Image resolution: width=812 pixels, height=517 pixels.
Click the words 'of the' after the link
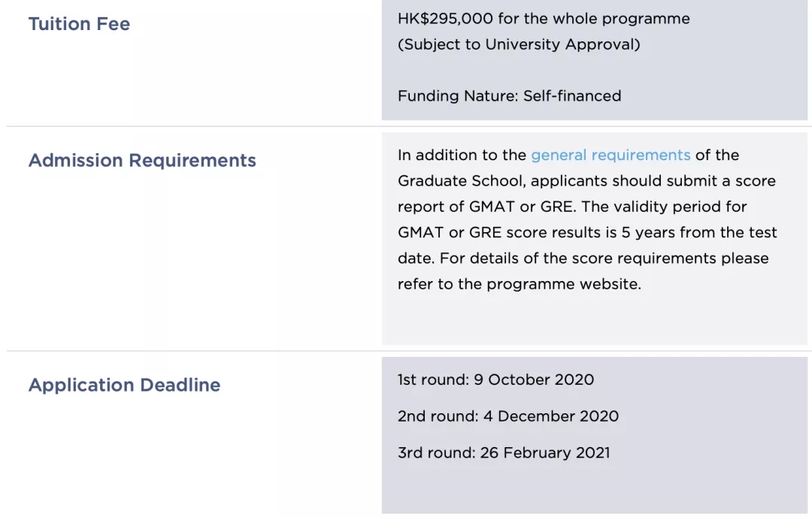[x=717, y=156]
